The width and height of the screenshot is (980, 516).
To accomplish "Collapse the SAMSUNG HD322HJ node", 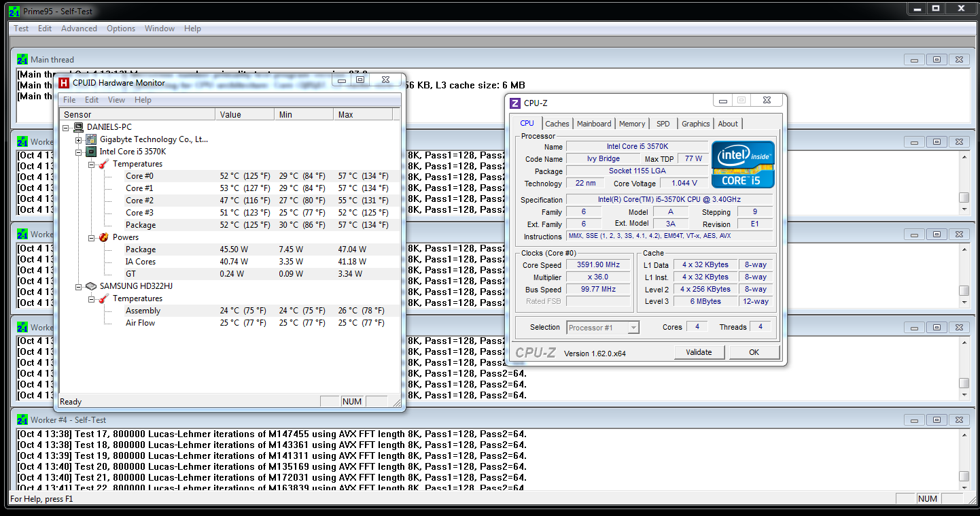I will coord(79,286).
